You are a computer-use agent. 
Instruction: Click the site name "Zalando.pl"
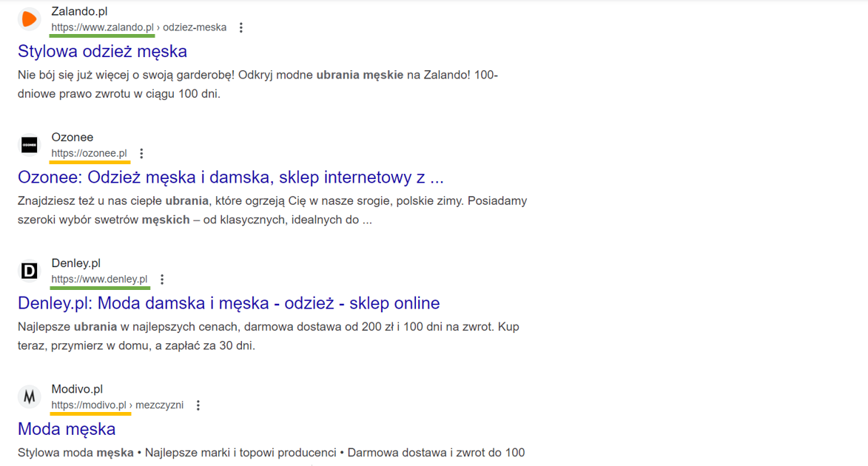(x=79, y=11)
